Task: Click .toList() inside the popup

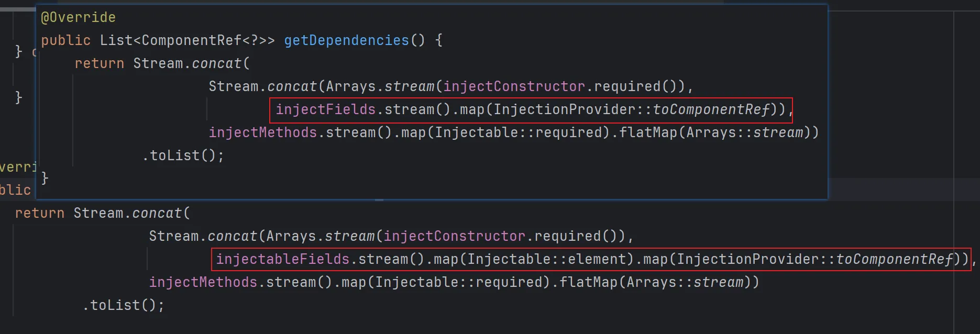Action: pos(183,155)
